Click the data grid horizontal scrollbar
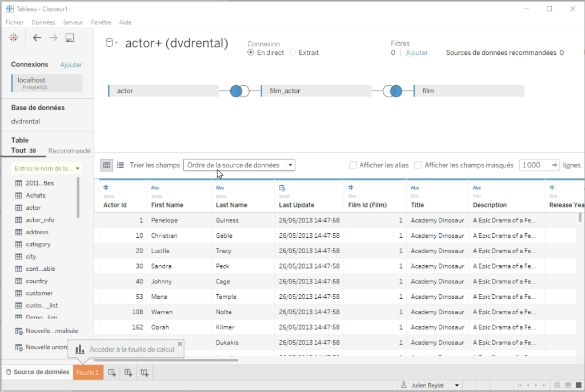The width and height of the screenshot is (585, 392). (166, 360)
